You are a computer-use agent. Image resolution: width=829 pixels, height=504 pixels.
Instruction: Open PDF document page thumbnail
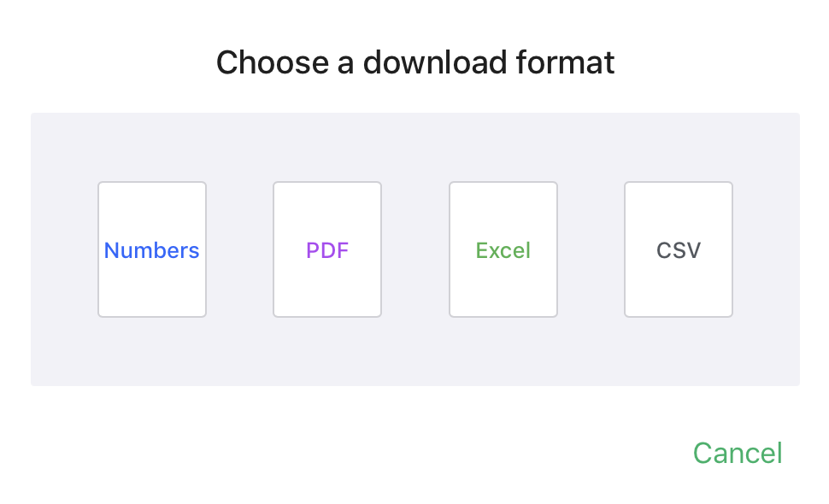tap(327, 249)
